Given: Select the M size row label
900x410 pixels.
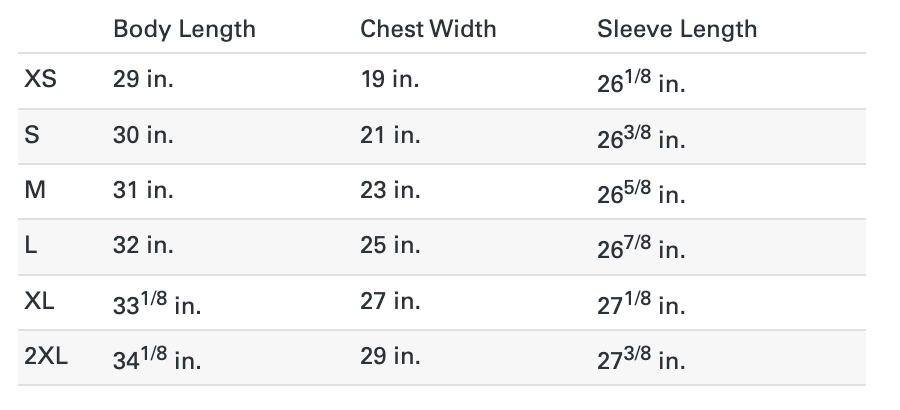Looking at the screenshot, I should pyautogui.click(x=34, y=191).
